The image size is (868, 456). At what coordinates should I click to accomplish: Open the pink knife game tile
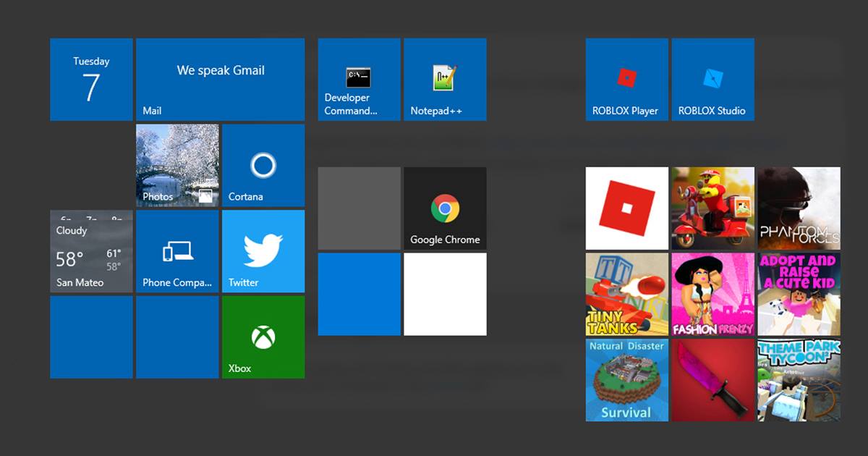(712, 380)
